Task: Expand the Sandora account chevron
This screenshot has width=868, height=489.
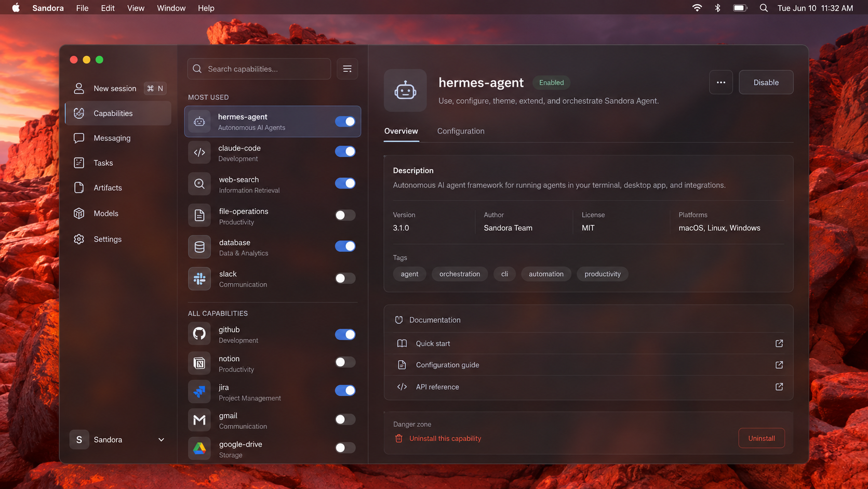Action: [161, 440]
